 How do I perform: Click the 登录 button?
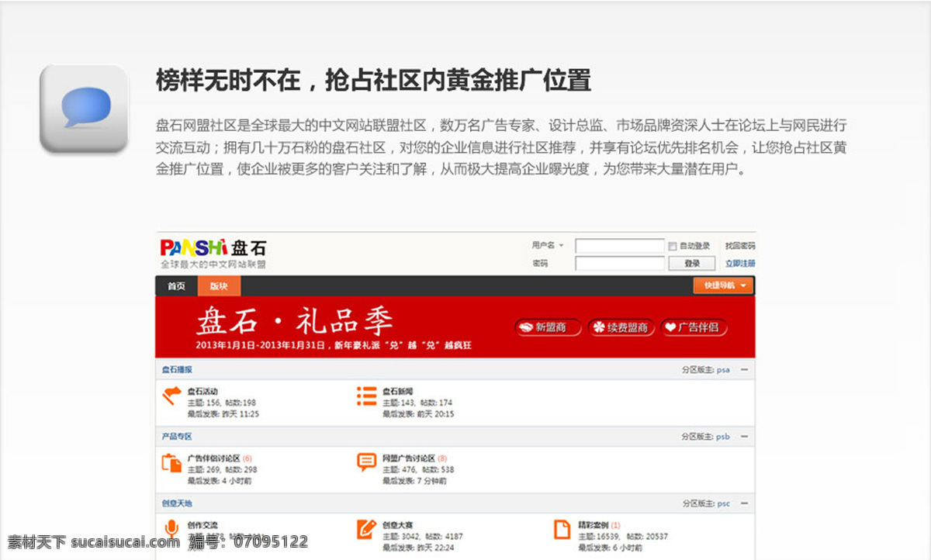tap(692, 264)
